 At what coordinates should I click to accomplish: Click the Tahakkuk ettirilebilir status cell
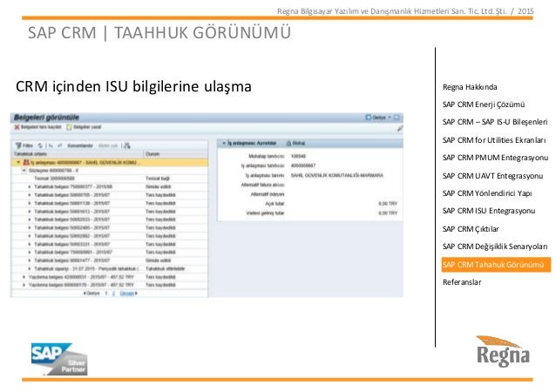[x=165, y=268]
